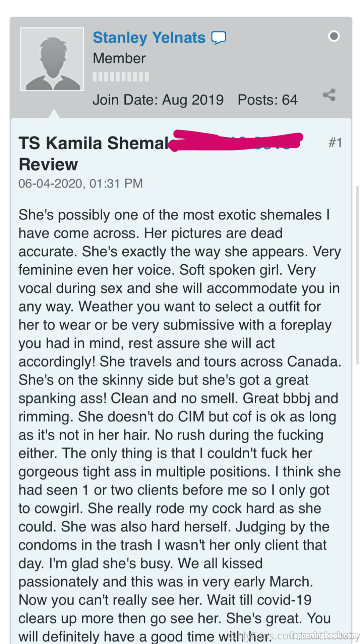This screenshot has width=362, height=644.
Task: Open the default avatar silhouette image
Action: click(x=52, y=59)
